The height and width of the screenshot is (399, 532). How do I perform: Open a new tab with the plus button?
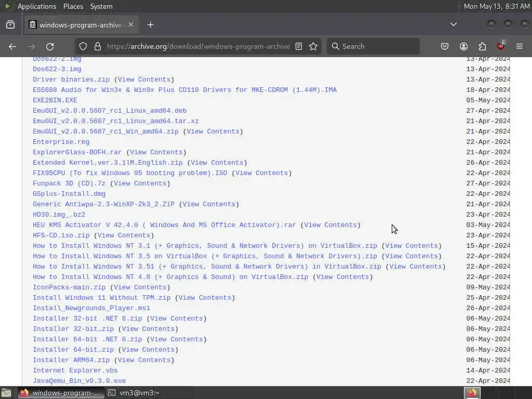click(150, 25)
